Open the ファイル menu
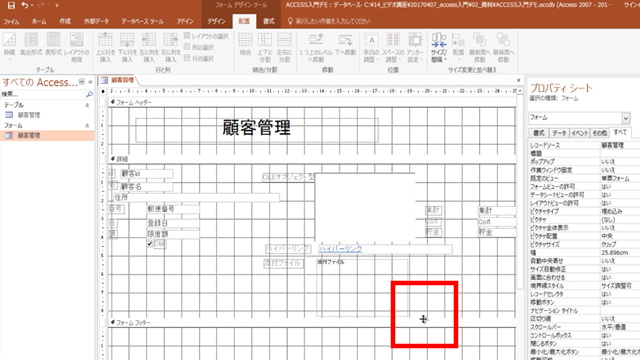 pos(11,21)
